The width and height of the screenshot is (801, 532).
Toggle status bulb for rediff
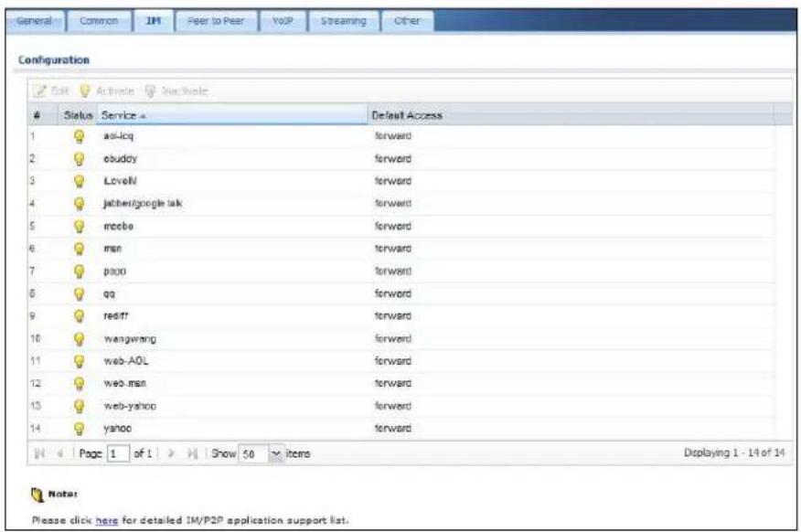point(80,316)
